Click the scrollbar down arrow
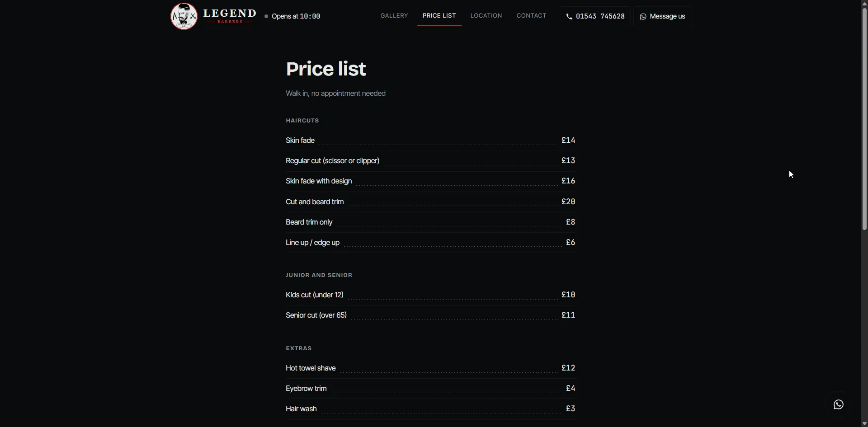Viewport: 868px width, 427px height. 864,423
